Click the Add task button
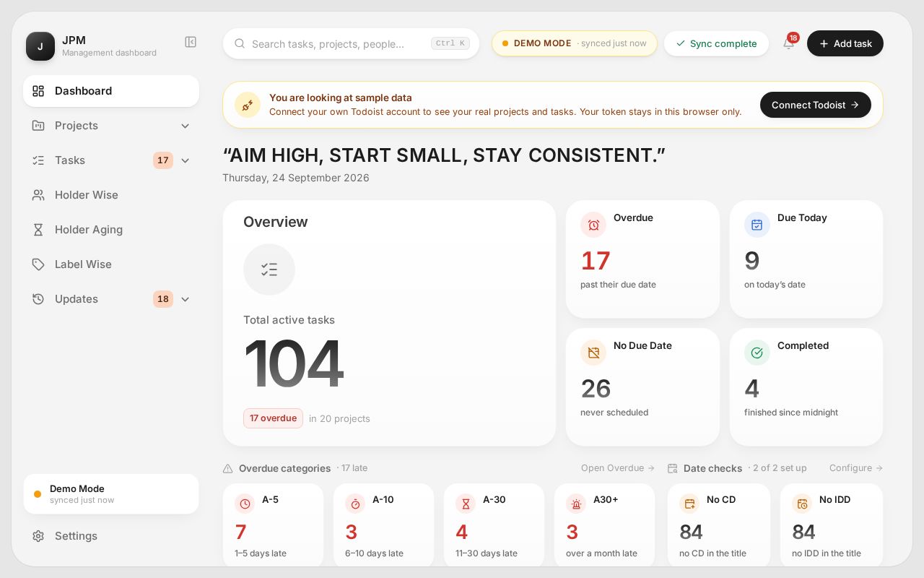 click(845, 43)
